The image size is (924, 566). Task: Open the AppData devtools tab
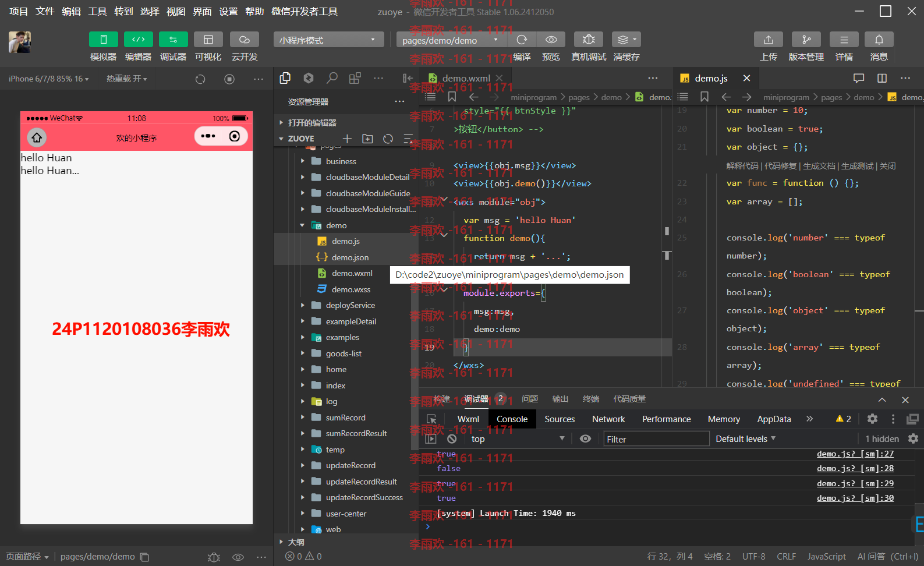(x=774, y=419)
